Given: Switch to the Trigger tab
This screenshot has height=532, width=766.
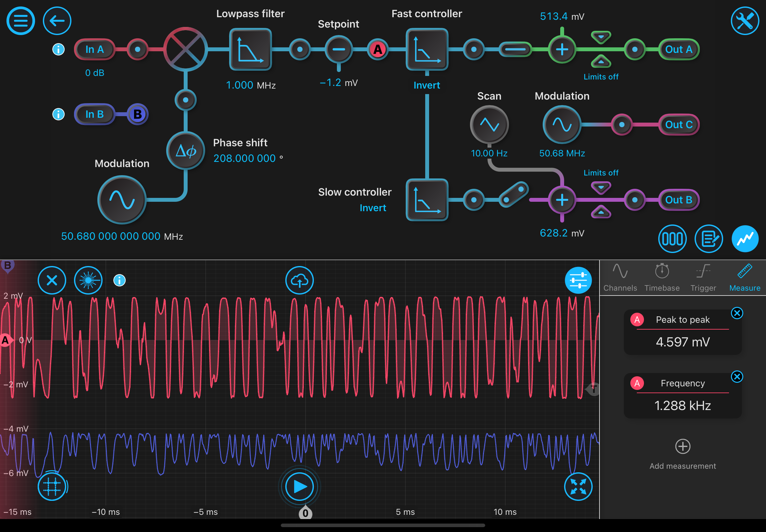Looking at the screenshot, I should (x=703, y=277).
